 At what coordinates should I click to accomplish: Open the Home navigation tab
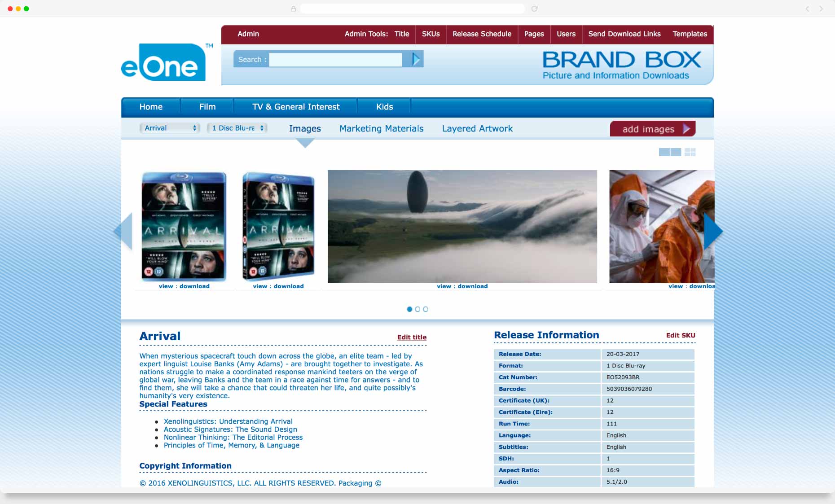tap(151, 107)
